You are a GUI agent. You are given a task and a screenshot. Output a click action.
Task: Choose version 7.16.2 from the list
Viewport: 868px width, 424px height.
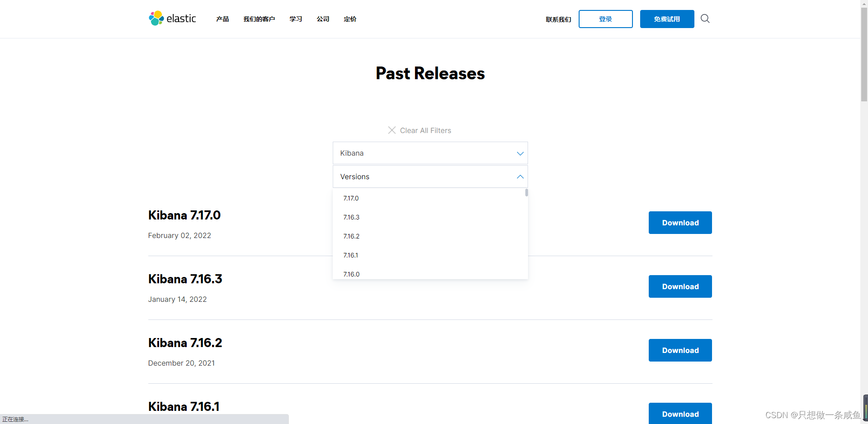(351, 236)
